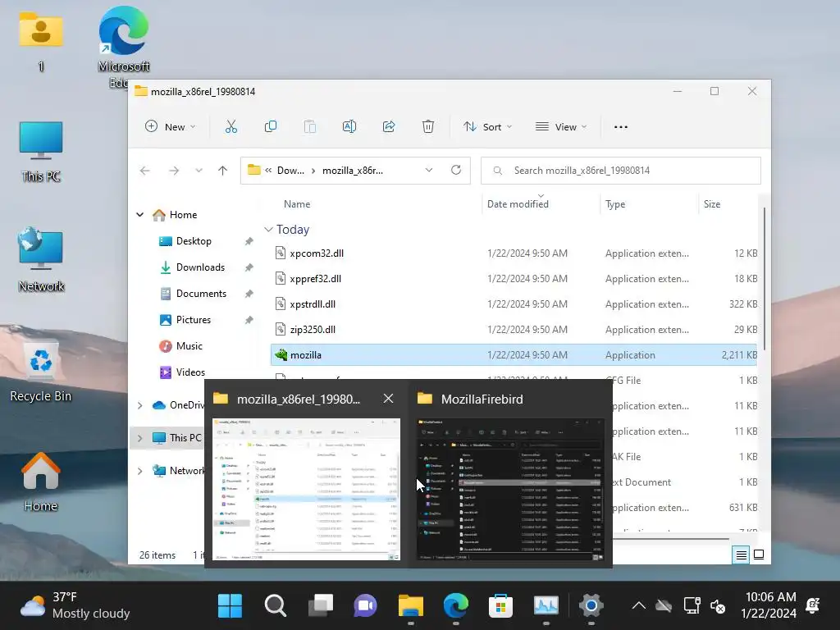
Task: Click the Delete trash icon in toolbar
Action: [x=428, y=127]
